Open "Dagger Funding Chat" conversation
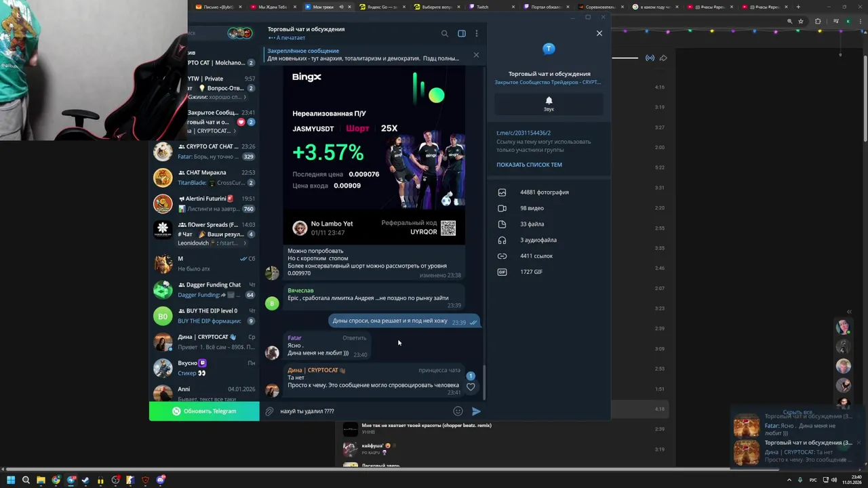The width and height of the screenshot is (868, 488). 204,289
